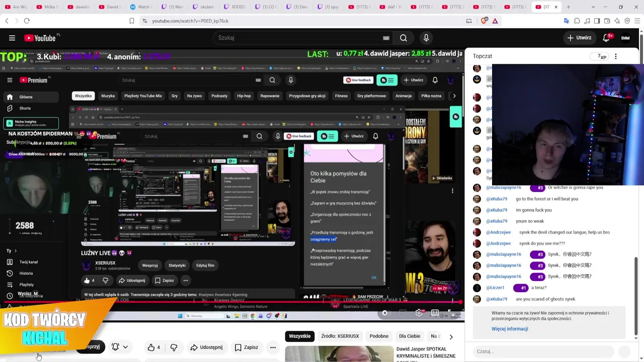Toggle the Brave sidebar panel
This screenshot has height=362, width=644.
(597, 21)
